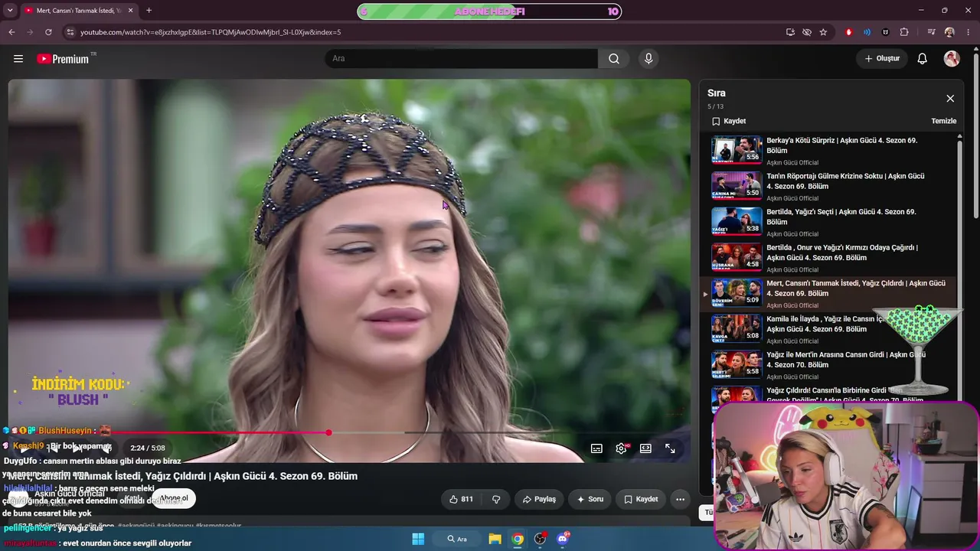Open the YouTube account avatar menu
This screenshot has width=980, height=551.
pyautogui.click(x=952, y=59)
